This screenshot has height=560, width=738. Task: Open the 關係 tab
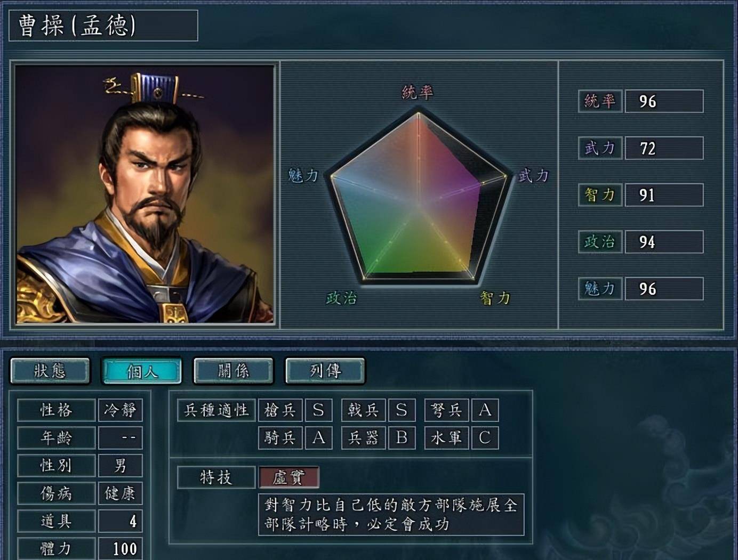coord(234,371)
